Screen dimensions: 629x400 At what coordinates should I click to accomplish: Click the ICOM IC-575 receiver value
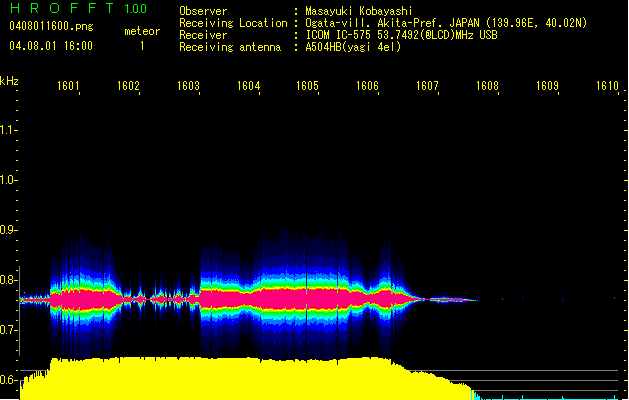pyautogui.click(x=402, y=35)
